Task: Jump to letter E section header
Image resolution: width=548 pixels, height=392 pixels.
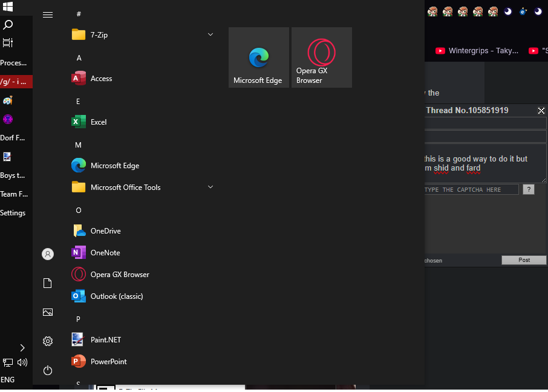Action: tap(78, 102)
